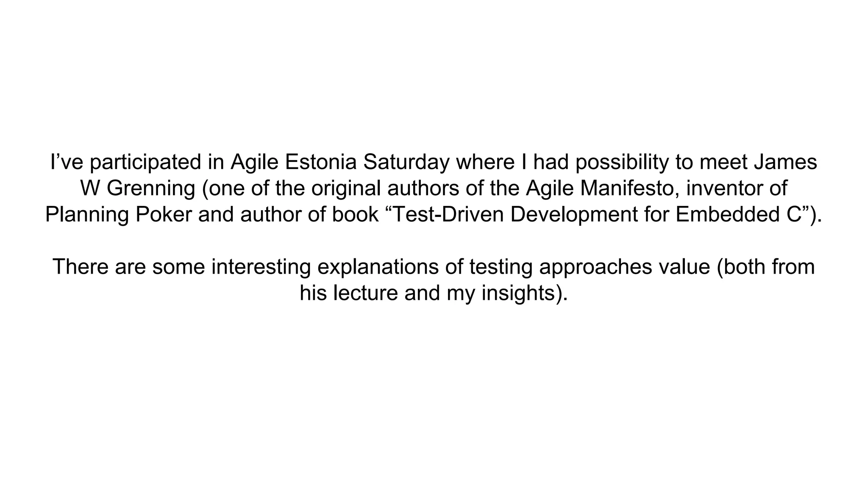This screenshot has width=868, height=488.
Task: Click the phrase "There are some interesting"
Action: click(182, 267)
